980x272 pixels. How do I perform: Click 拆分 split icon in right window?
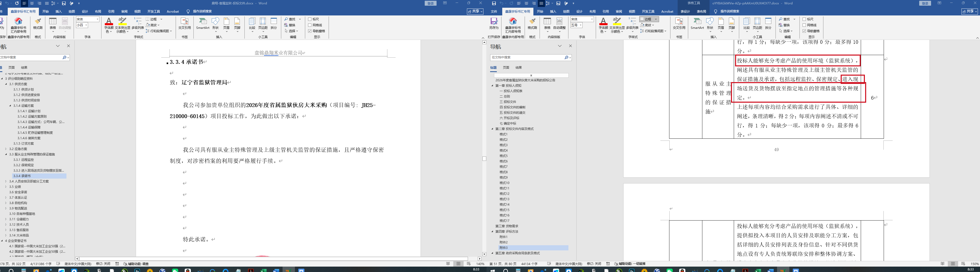click(x=769, y=24)
